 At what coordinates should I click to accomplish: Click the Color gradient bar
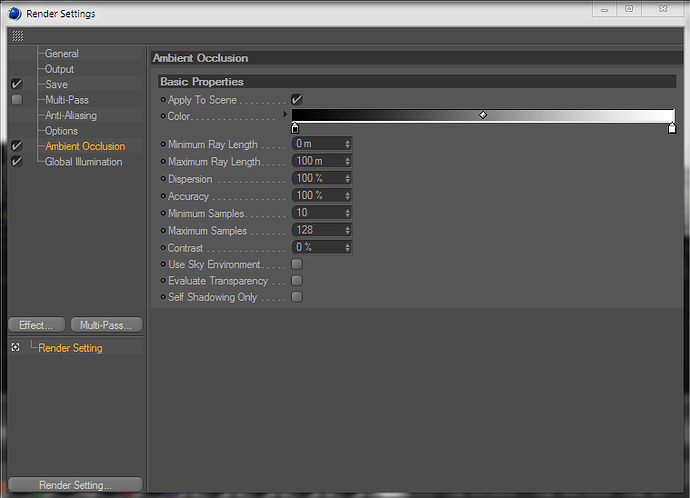pyautogui.click(x=483, y=115)
